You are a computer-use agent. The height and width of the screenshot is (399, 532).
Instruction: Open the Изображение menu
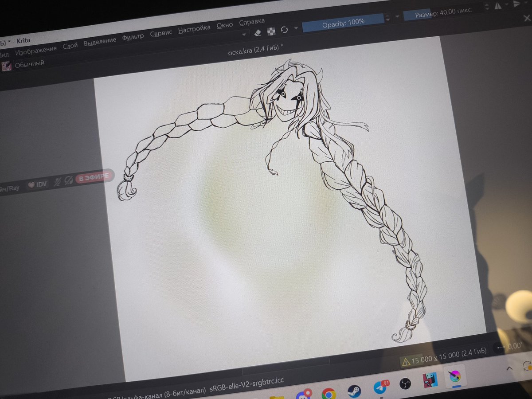pyautogui.click(x=36, y=50)
